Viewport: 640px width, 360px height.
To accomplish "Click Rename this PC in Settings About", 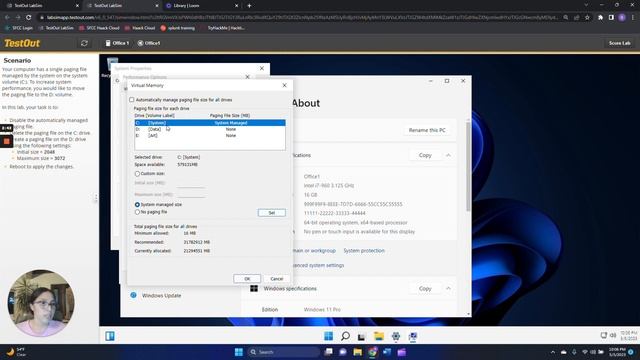I will click(427, 130).
